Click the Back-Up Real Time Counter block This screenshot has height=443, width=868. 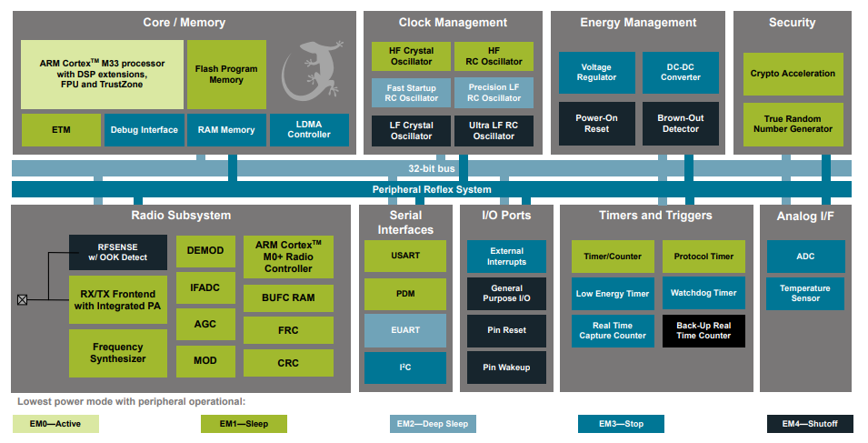703,330
